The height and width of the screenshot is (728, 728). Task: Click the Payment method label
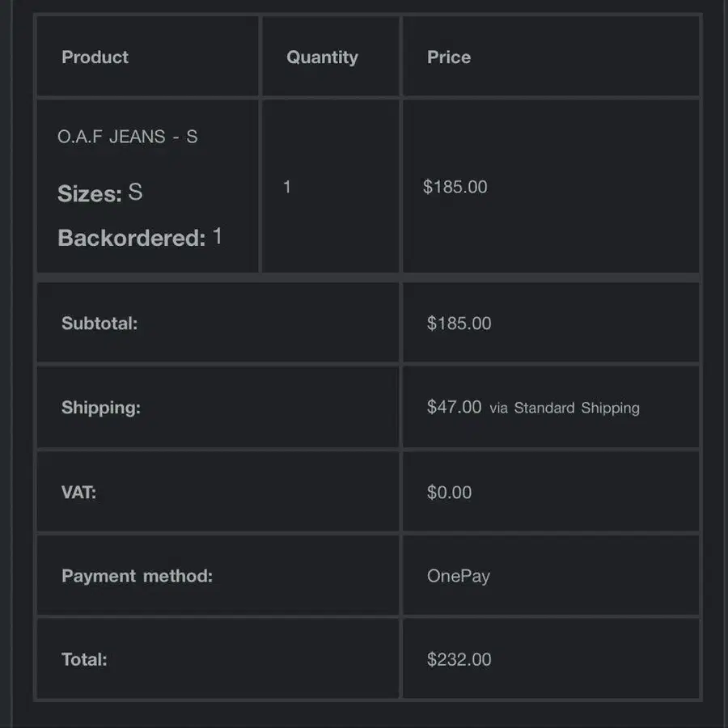(x=137, y=576)
